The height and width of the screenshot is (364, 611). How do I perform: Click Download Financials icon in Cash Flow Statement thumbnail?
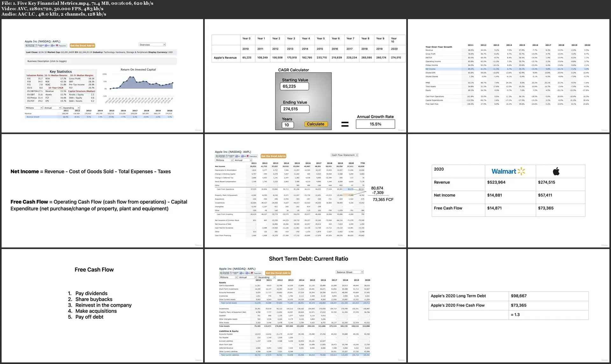[x=220, y=156]
